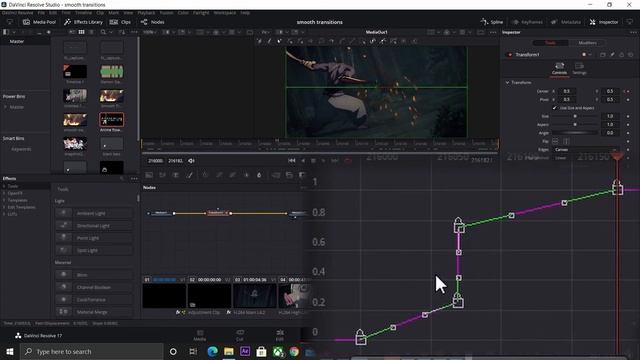Open viewer zoom percentage dropdown
This screenshot has width=640, height=360.
(x=150, y=32)
